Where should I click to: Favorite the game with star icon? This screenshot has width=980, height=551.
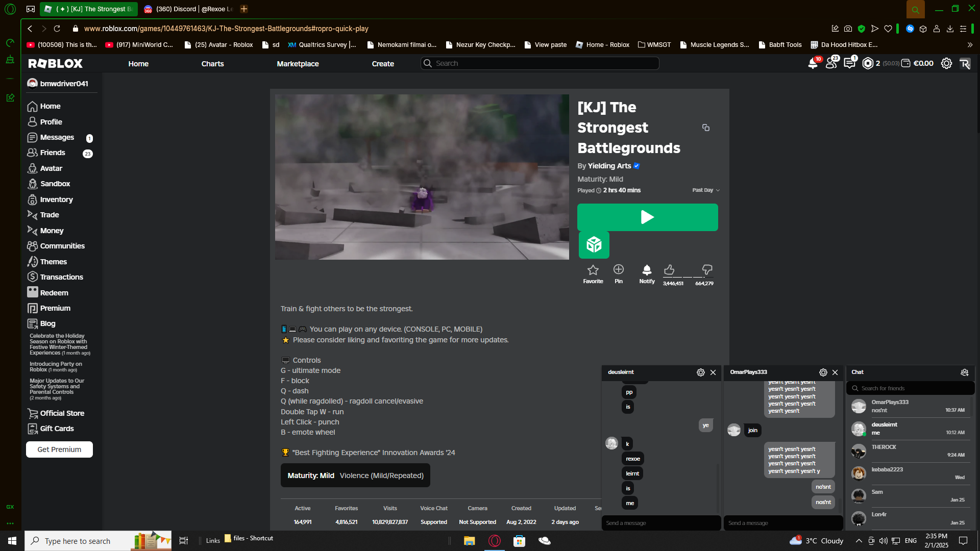coord(593,270)
